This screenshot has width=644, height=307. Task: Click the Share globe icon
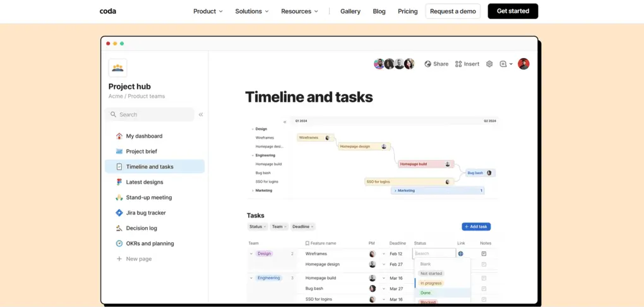pyautogui.click(x=427, y=64)
